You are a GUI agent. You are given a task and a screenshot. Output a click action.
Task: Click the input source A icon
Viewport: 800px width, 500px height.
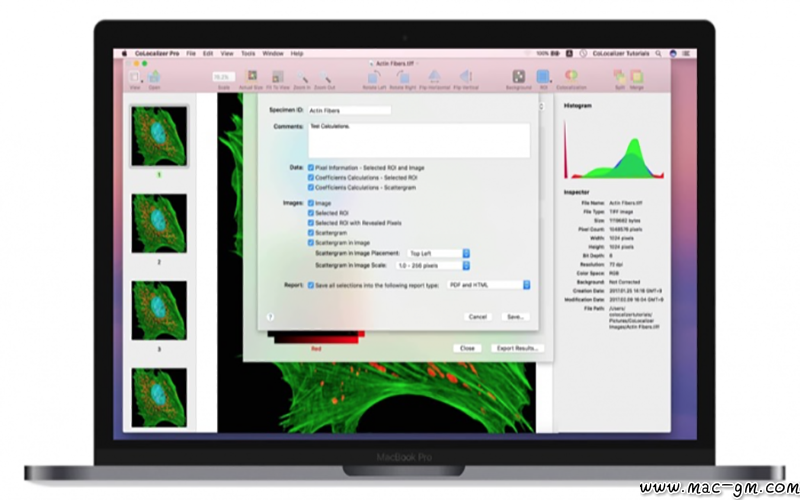[x=569, y=53]
